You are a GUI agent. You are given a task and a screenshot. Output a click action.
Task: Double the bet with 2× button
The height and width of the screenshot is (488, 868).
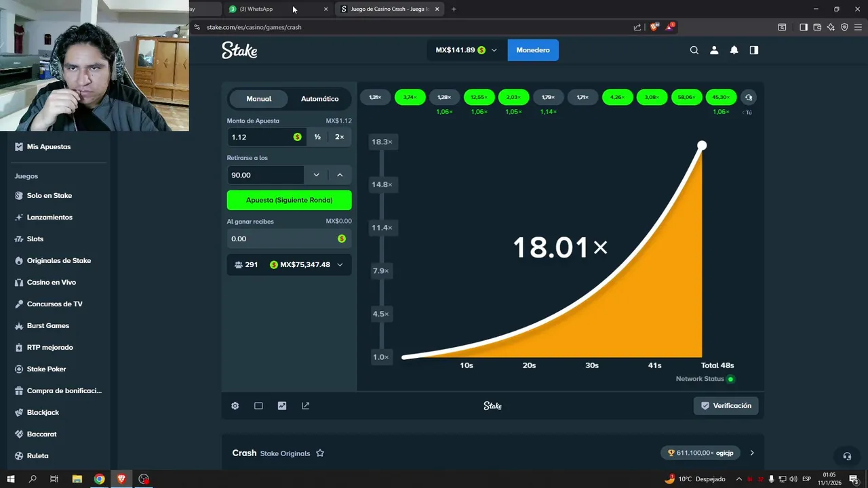[x=340, y=137]
